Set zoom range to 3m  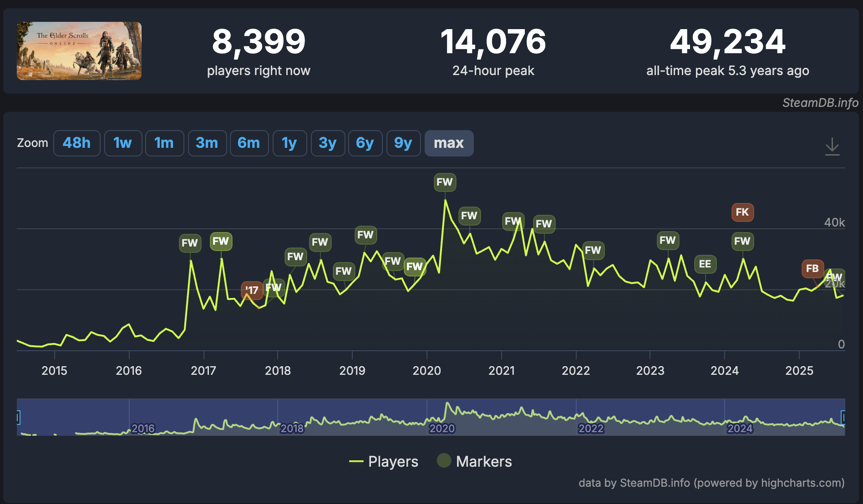pyautogui.click(x=207, y=143)
